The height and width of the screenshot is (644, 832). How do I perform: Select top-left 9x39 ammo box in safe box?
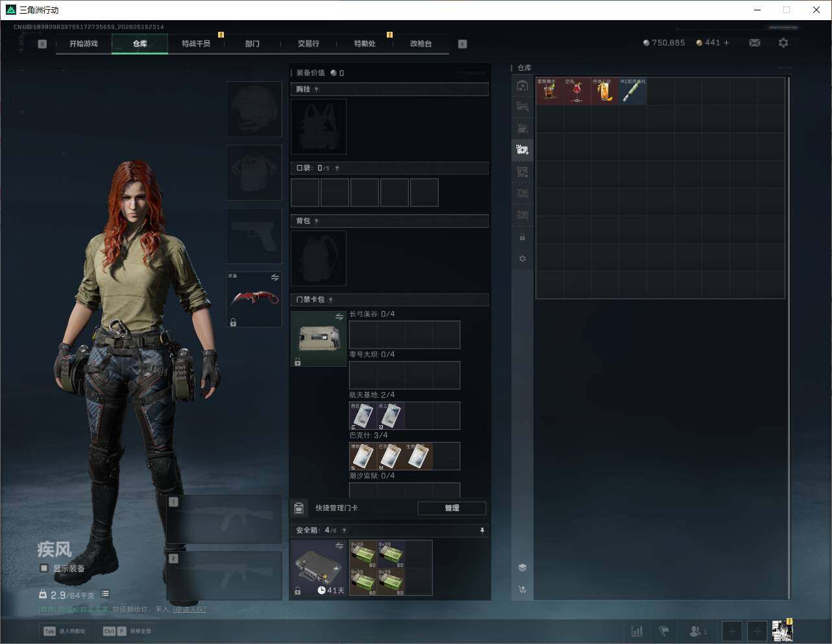[x=363, y=554]
